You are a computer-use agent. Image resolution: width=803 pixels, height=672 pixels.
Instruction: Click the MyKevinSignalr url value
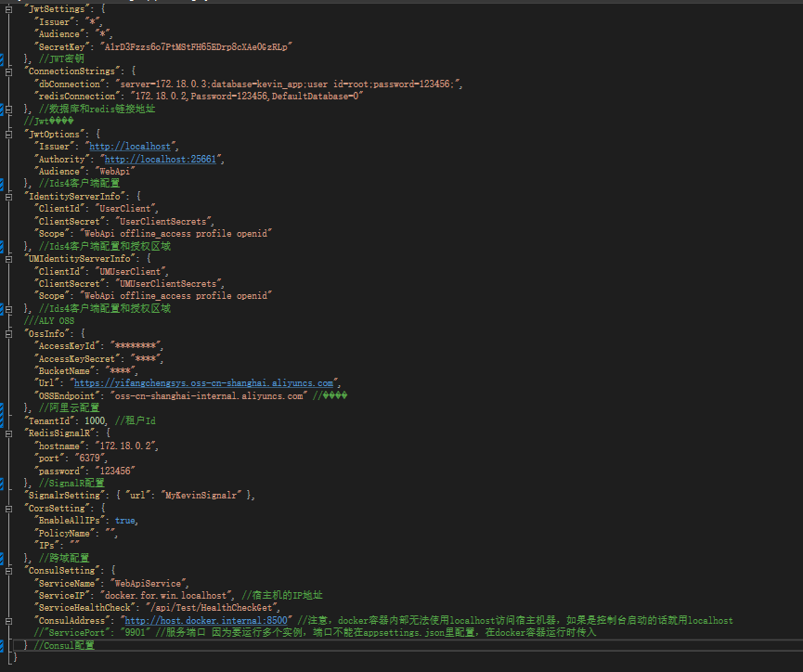202,496
